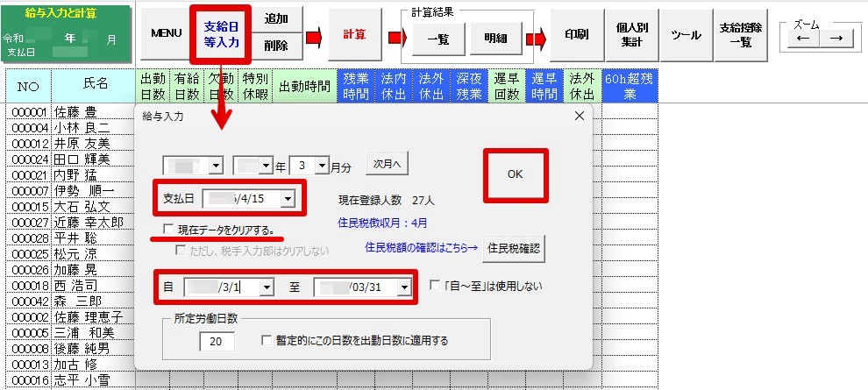
Task: Click the 所定労働日数 field showing 20
Action: (217, 341)
